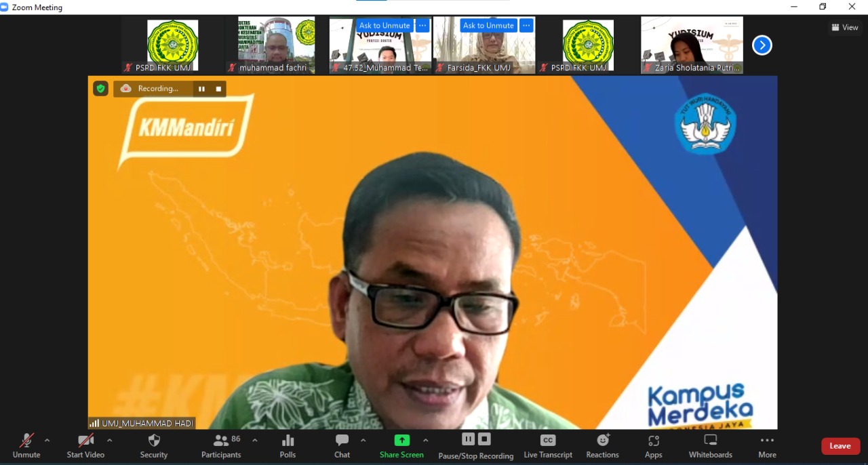Show next participants with blue arrow
868x465 pixels.
click(762, 45)
